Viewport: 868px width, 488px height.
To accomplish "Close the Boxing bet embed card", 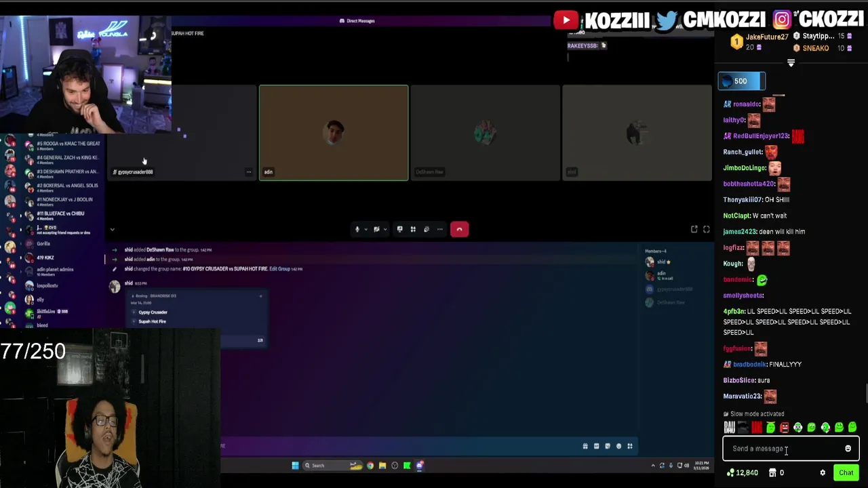I will tap(260, 296).
